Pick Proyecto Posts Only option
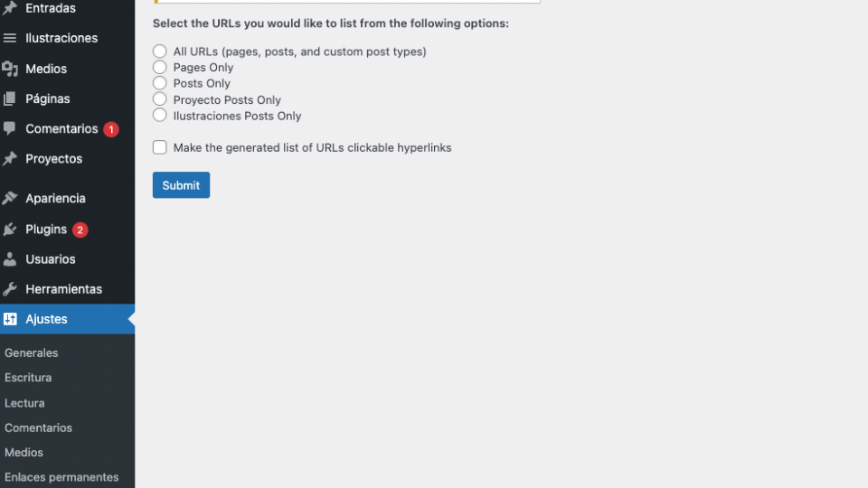Viewport: 868px width, 488px height. 159,99
